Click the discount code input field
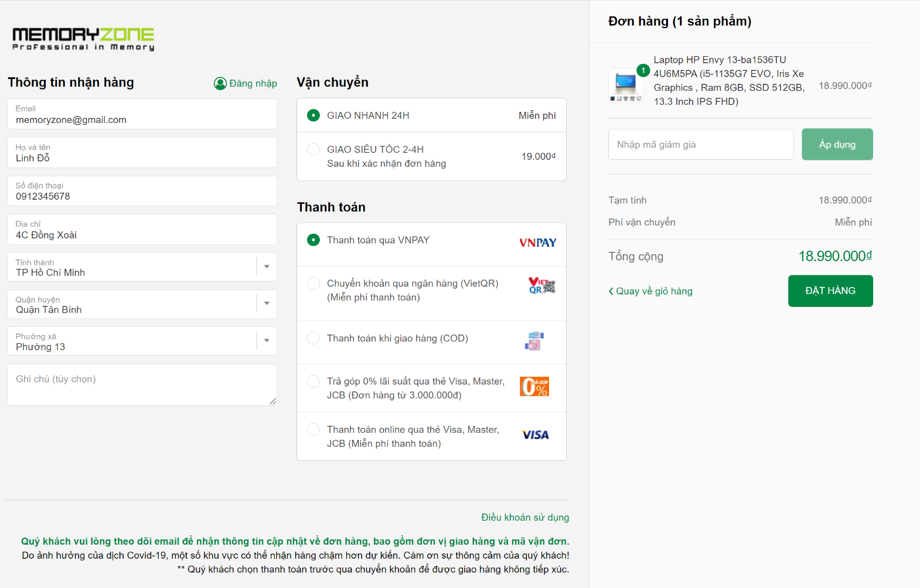This screenshot has height=588, width=920. click(700, 145)
